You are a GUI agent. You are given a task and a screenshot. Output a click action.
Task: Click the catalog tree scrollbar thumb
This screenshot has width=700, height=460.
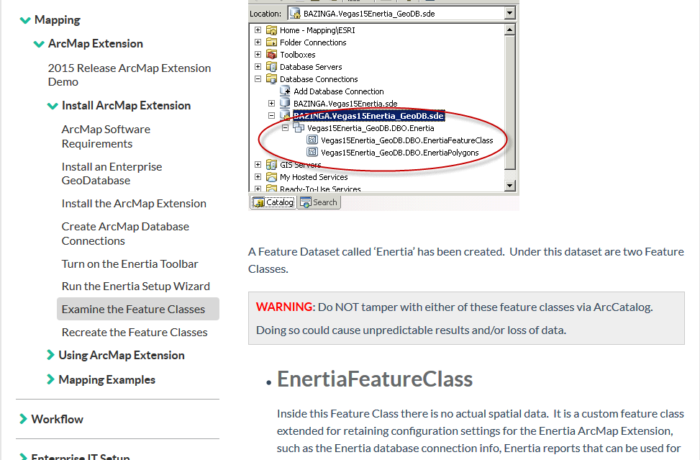(x=510, y=102)
